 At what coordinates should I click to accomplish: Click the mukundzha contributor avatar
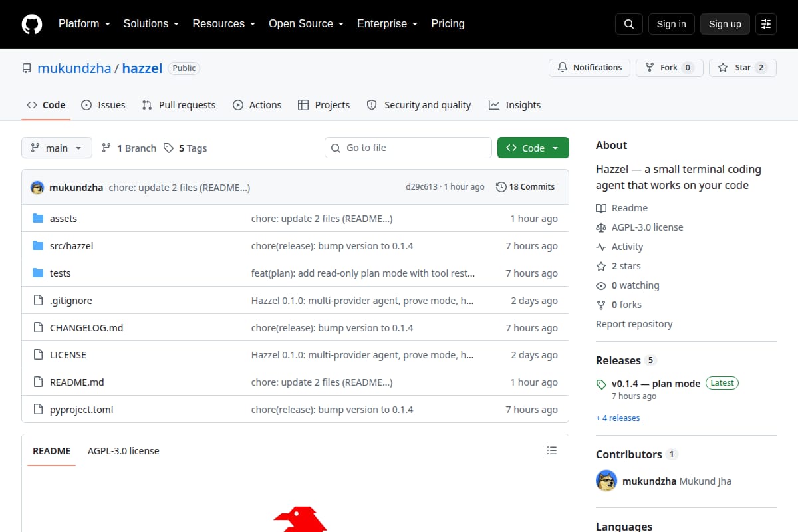(606, 481)
